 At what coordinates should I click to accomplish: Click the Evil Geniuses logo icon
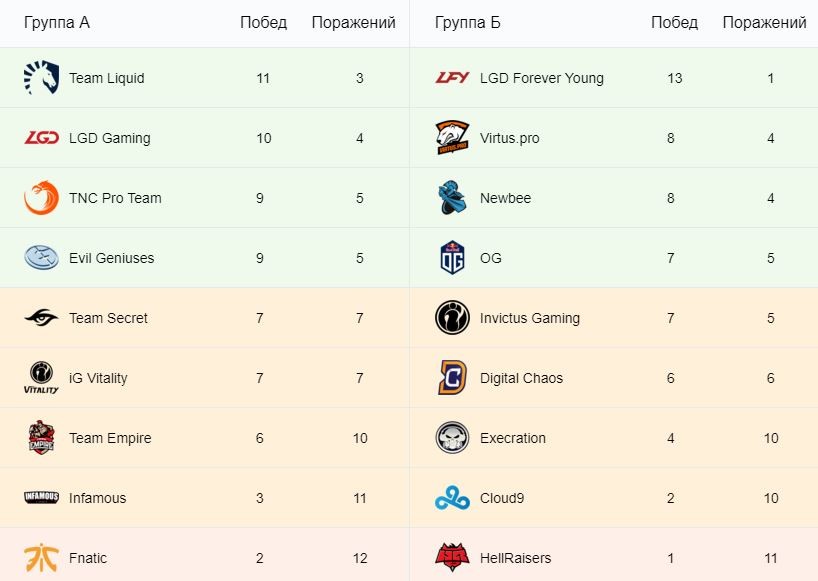(x=41, y=258)
